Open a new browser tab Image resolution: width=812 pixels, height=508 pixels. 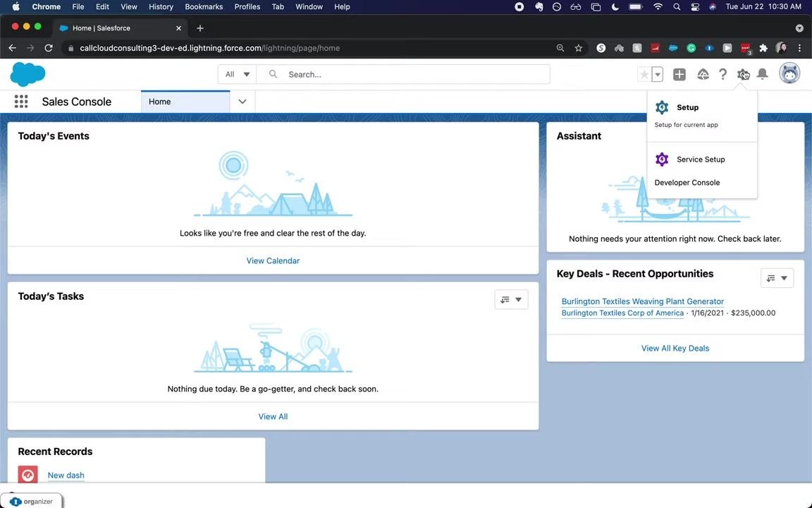tap(200, 28)
